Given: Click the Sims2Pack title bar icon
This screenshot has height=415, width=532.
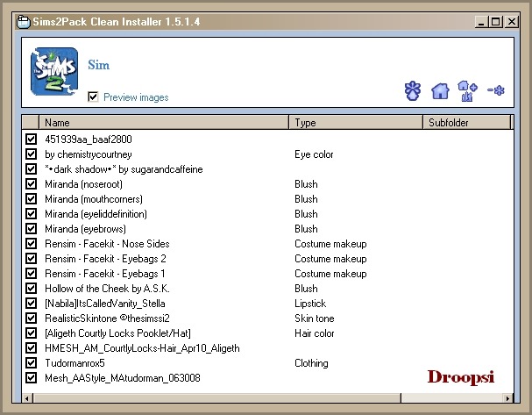Looking at the screenshot, I should (23, 22).
